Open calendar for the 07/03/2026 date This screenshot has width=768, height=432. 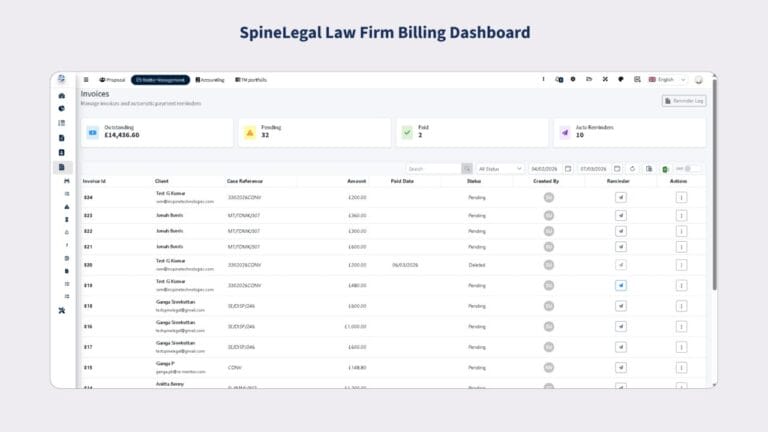[x=617, y=169]
